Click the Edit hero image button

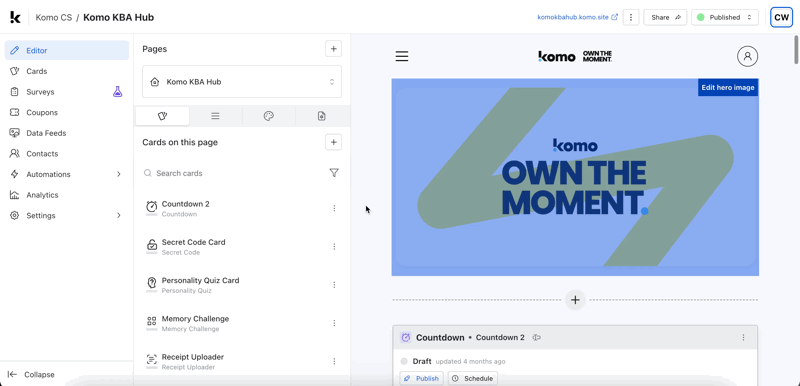728,87
